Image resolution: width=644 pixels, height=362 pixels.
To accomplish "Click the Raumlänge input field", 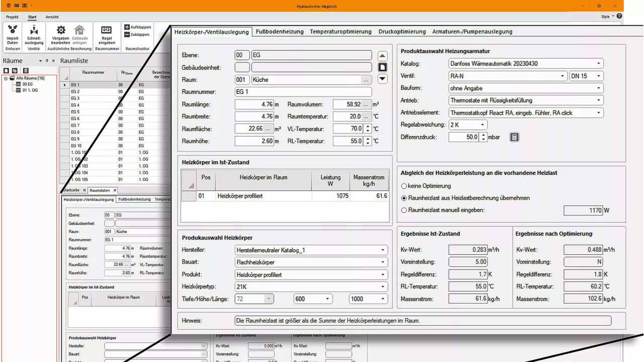I will click(x=254, y=105).
